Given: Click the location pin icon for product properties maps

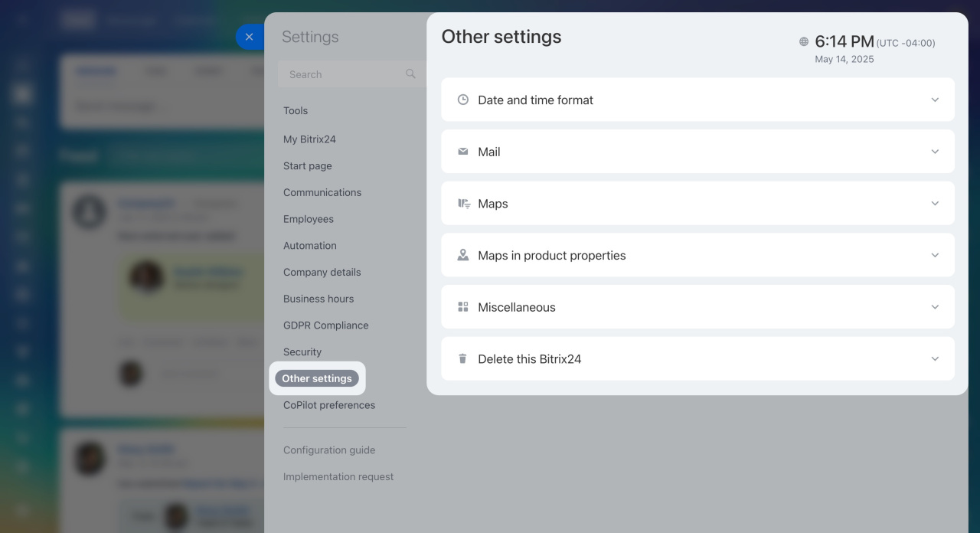Looking at the screenshot, I should point(462,255).
